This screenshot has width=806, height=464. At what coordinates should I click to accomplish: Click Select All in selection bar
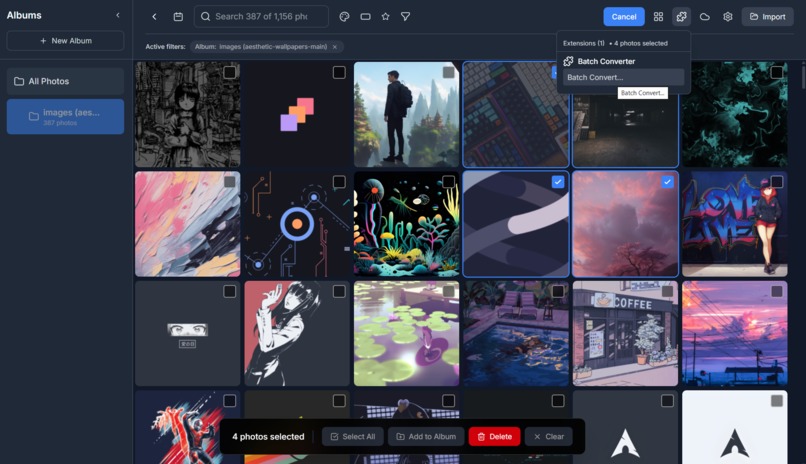[353, 437]
